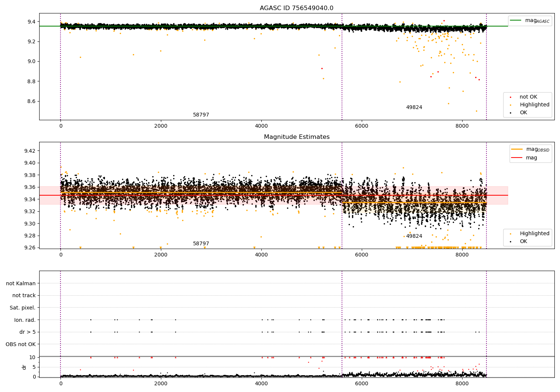Click "49824" annotation in Magnitude Estimates plot
The height and width of the screenshot is (392, 560).
414,236
